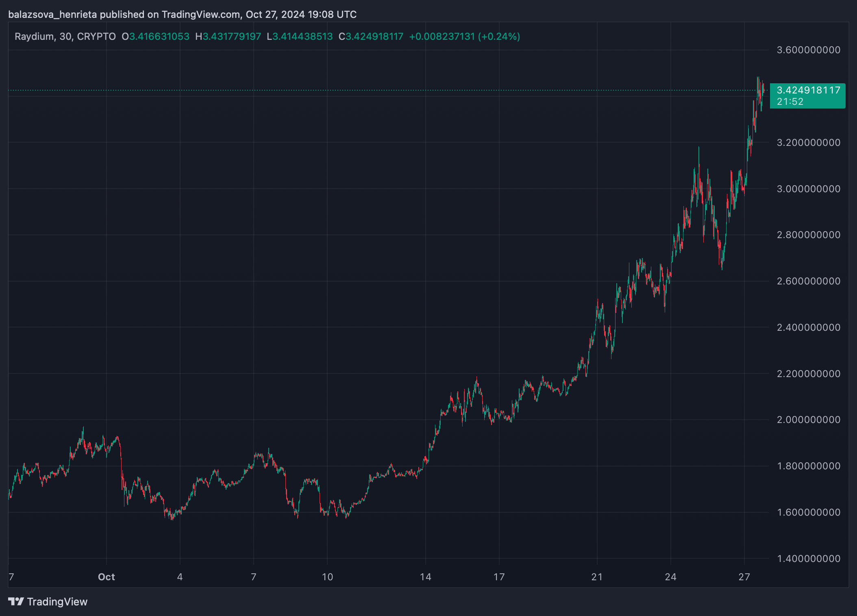Click the 27 date on time axis

point(744,577)
